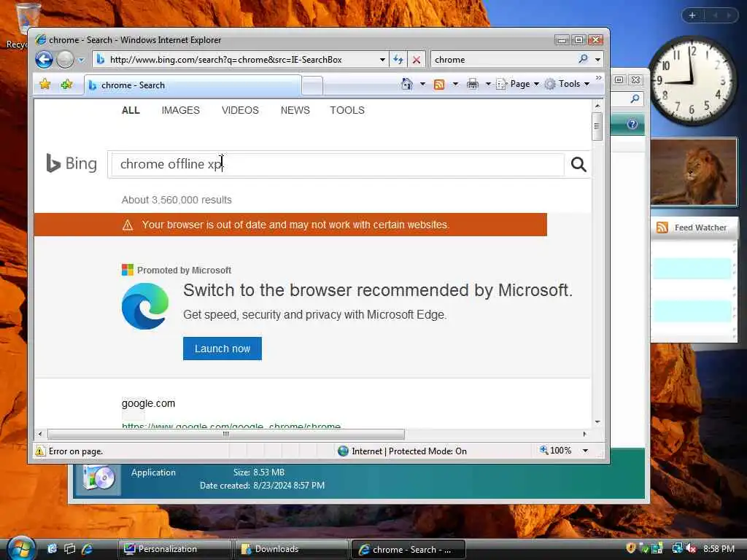Click the Downloads window help question icon
This screenshot has height=560, width=747.
tap(632, 124)
